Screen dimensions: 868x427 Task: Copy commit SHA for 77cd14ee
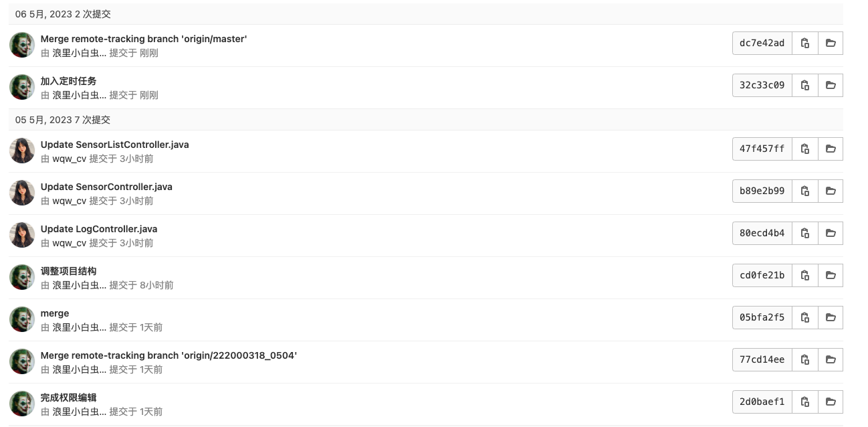[805, 359]
